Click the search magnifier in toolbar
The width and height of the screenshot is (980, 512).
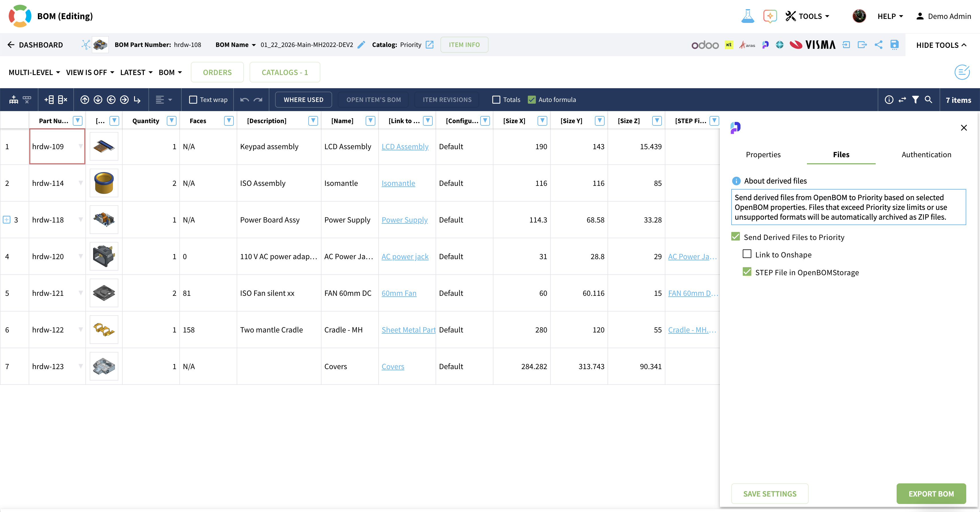point(928,100)
